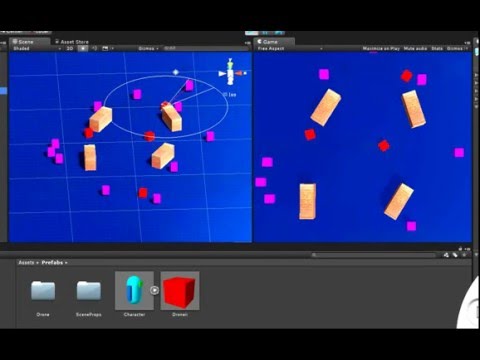The height and width of the screenshot is (360, 480).
Task: Open the Scene view Gizmos dropdown
Action: (x=148, y=49)
